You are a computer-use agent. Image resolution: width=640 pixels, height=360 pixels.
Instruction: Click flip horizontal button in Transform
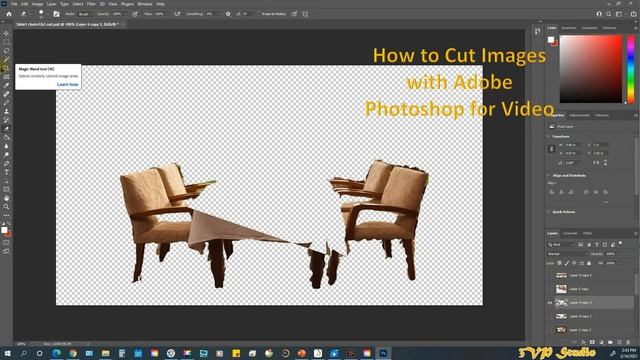click(x=596, y=162)
